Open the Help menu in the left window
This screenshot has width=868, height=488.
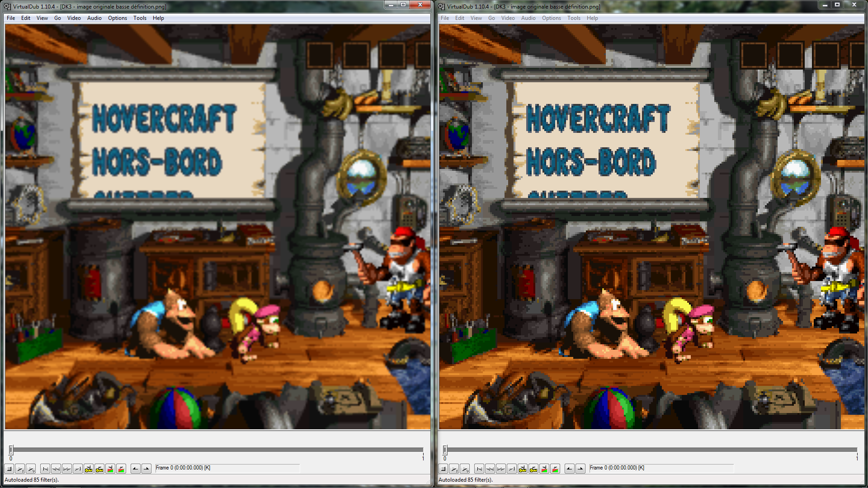pyautogui.click(x=158, y=18)
